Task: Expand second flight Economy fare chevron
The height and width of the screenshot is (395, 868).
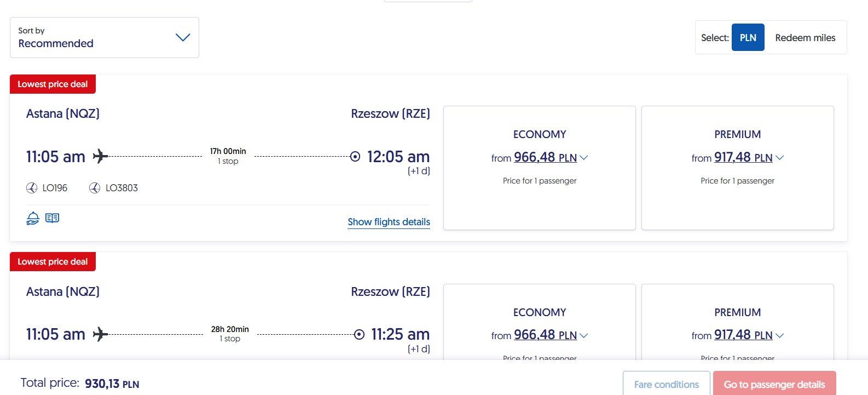Action: point(584,335)
